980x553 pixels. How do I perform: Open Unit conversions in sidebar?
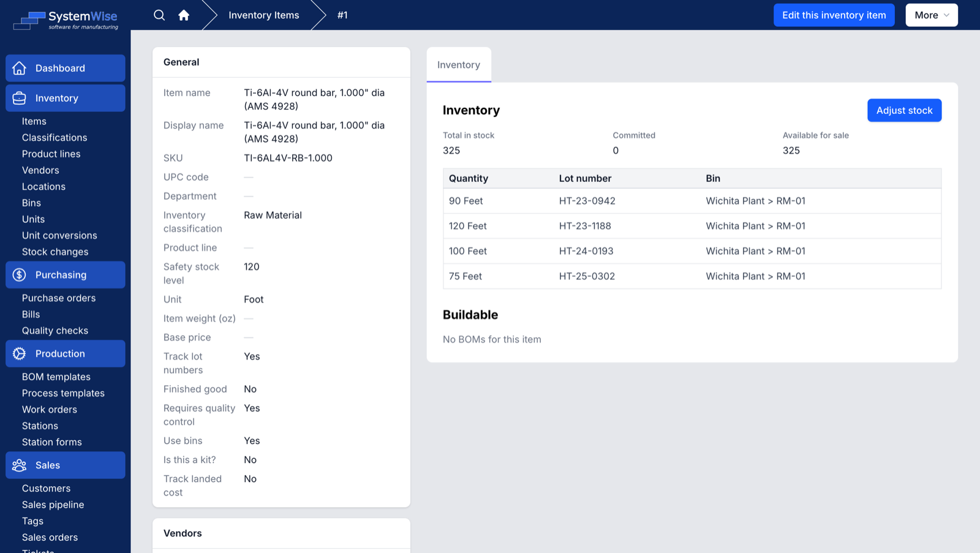coord(59,236)
